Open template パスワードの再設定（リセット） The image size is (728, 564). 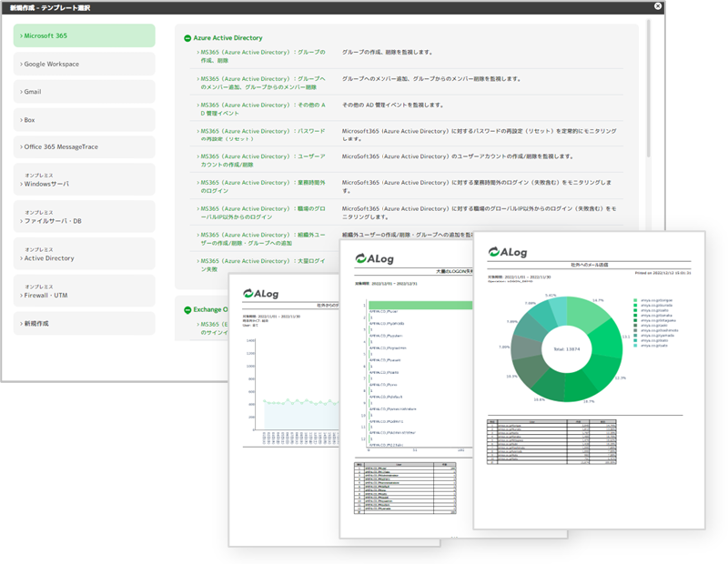(261, 135)
